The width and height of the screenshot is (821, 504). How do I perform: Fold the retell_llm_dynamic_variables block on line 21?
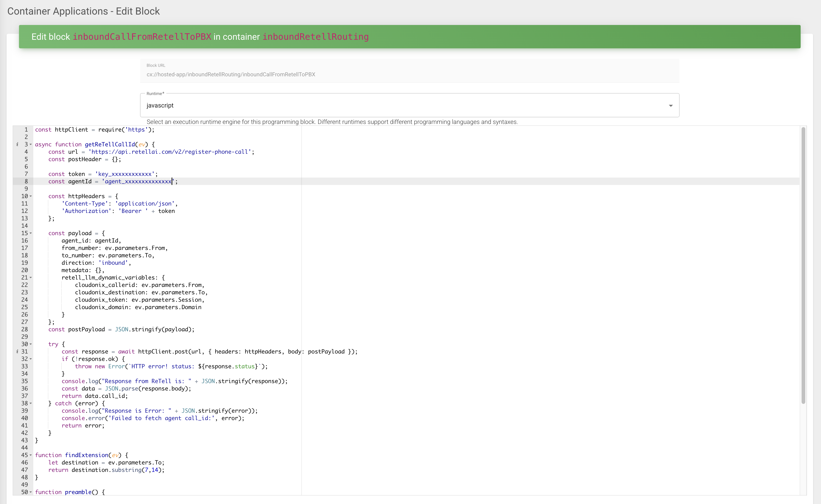[x=31, y=278]
